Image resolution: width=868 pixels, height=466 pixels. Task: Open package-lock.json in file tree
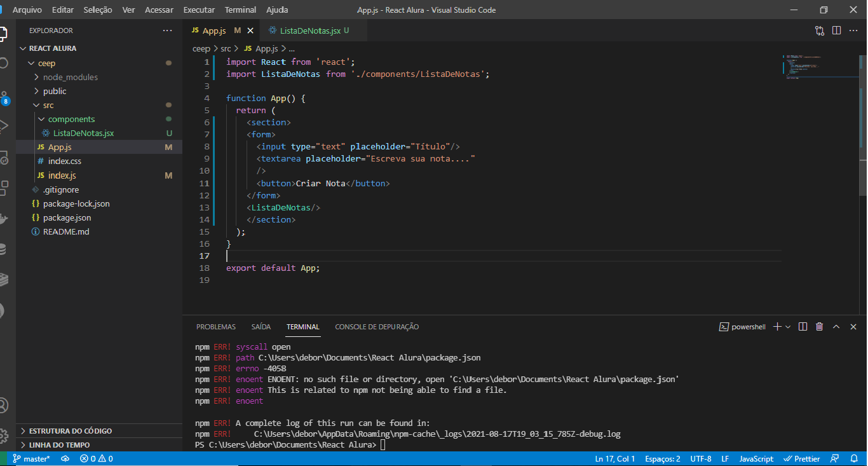tap(98, 203)
